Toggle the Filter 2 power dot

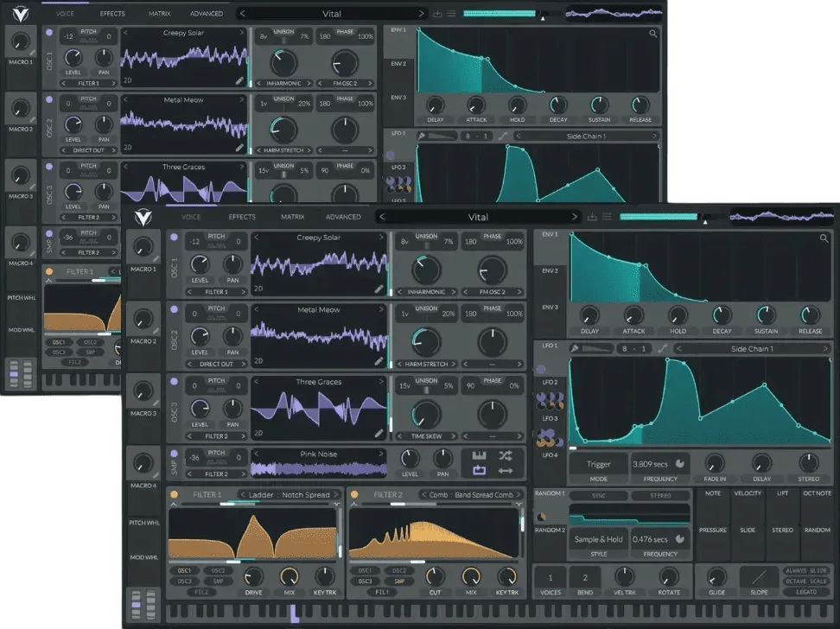tap(355, 495)
